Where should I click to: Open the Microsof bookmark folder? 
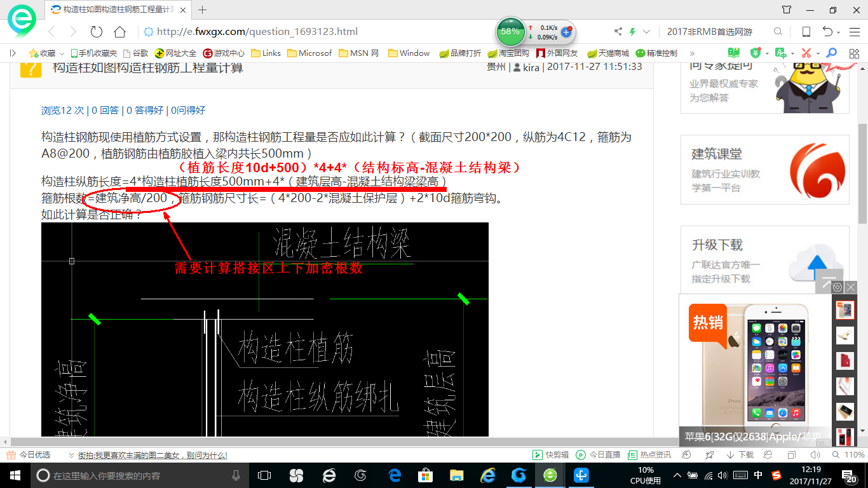(309, 53)
